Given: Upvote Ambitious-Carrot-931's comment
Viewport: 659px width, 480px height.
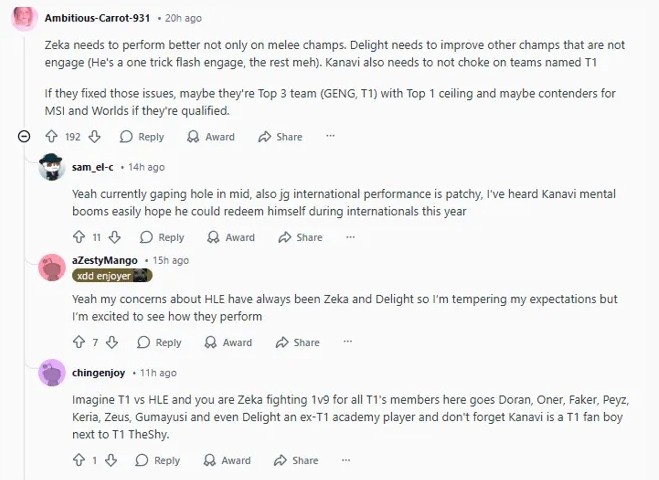Looking at the screenshot, I should 52,136.
